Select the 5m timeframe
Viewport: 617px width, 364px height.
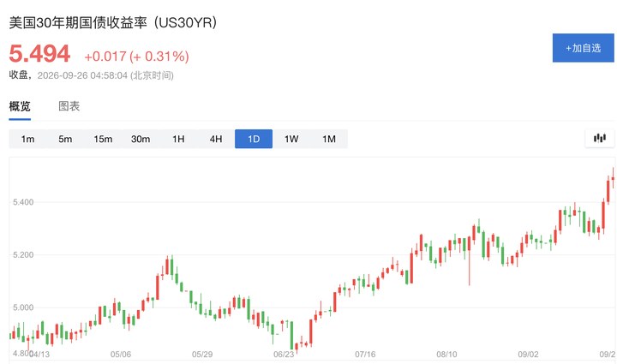[x=65, y=139]
